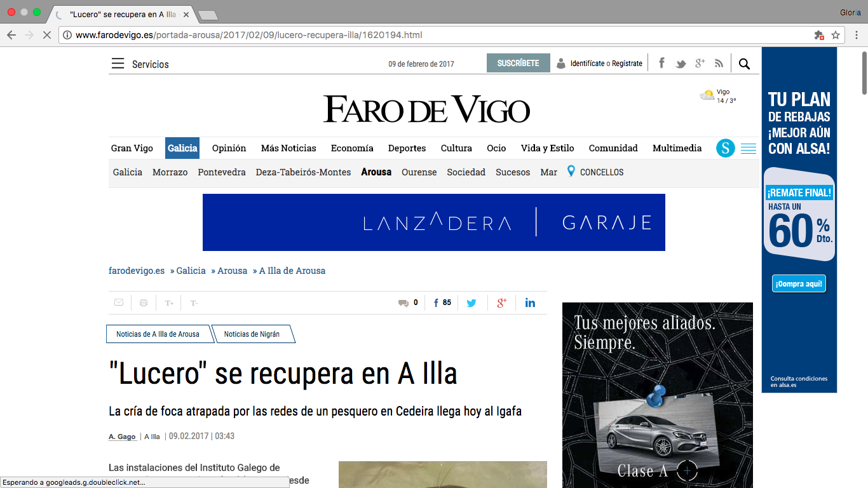Screen dimensions: 868x488
Task: Click the Vigo weather icon
Action: point(707,95)
